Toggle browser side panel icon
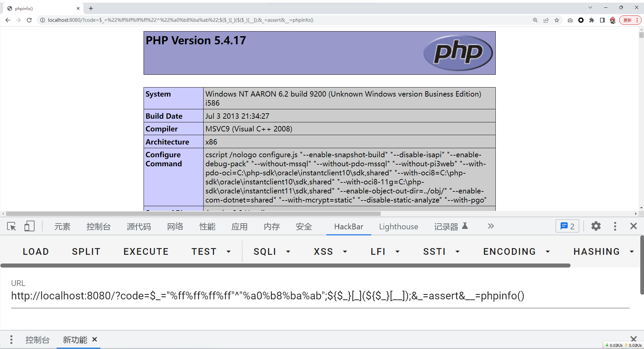The image size is (644, 349). [602, 20]
